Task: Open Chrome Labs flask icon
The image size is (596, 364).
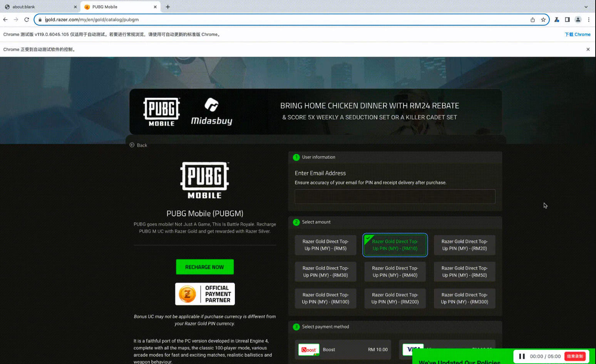Action: [557, 20]
